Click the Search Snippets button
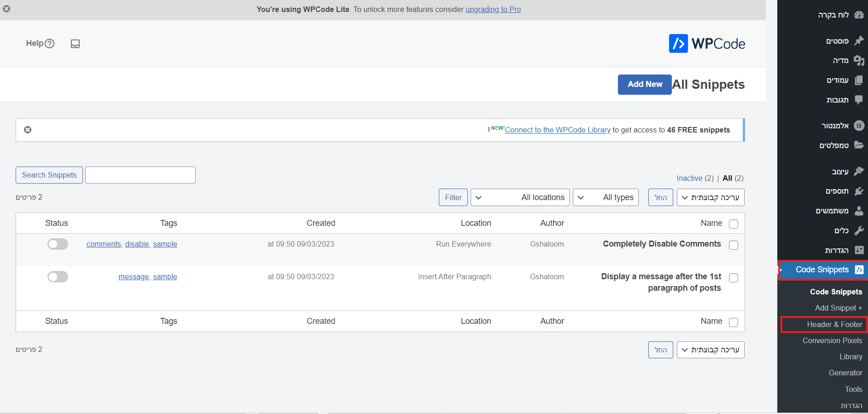868x414 pixels. [49, 175]
